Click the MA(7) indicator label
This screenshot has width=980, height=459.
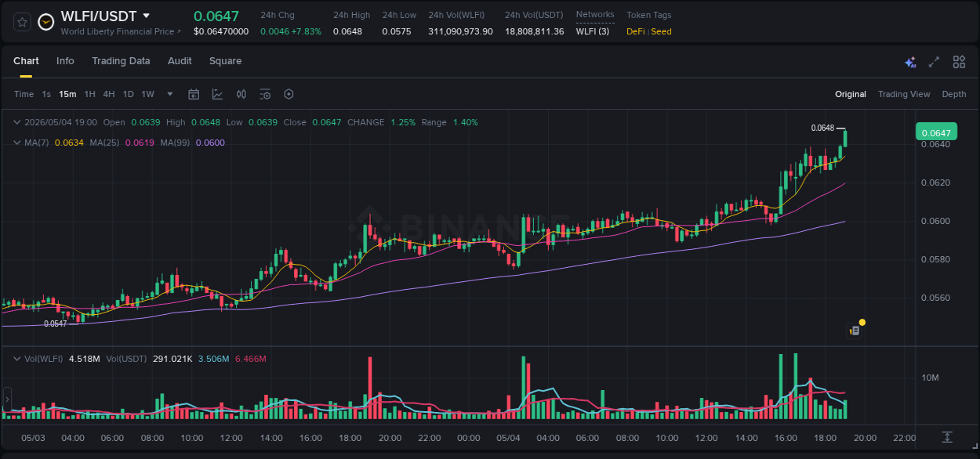[37, 143]
